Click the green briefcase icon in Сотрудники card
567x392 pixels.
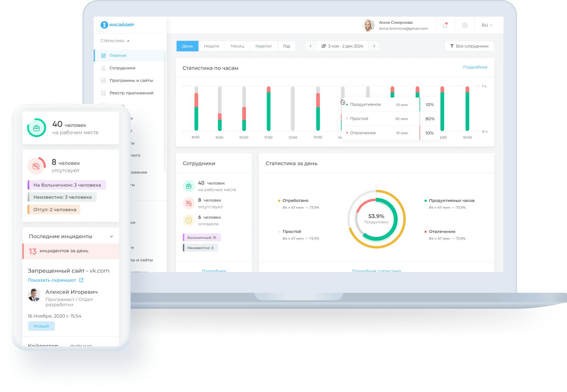[x=189, y=186]
